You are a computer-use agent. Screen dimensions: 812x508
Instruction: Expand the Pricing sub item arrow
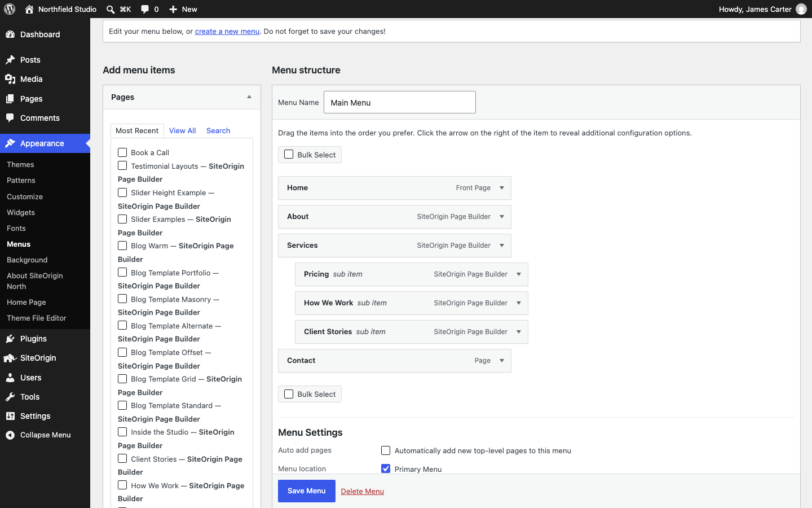point(519,274)
